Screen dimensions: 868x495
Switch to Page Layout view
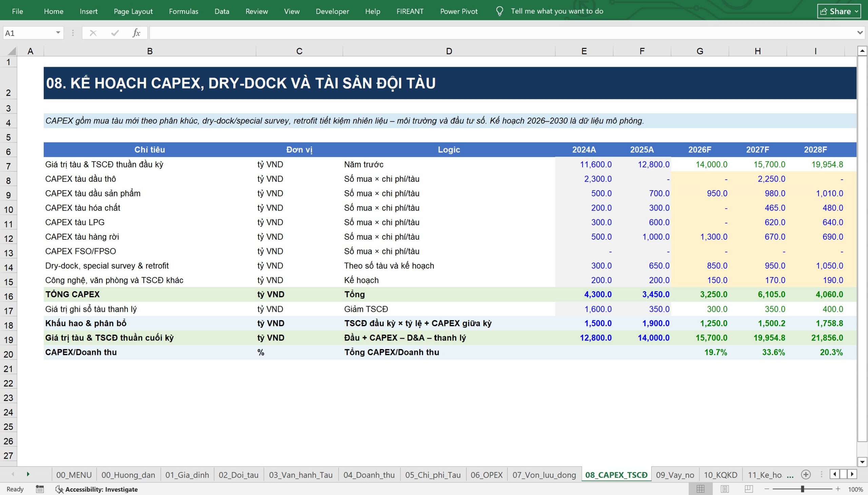coord(725,489)
